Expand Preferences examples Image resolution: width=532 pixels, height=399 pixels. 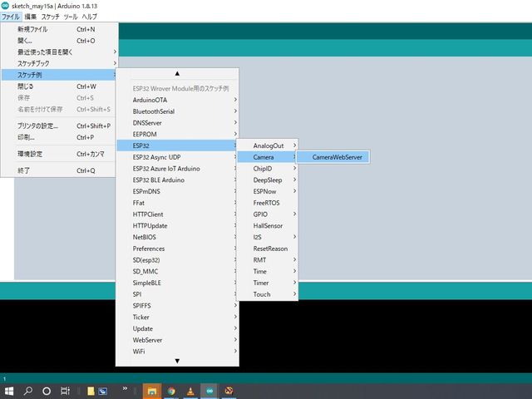(177, 249)
